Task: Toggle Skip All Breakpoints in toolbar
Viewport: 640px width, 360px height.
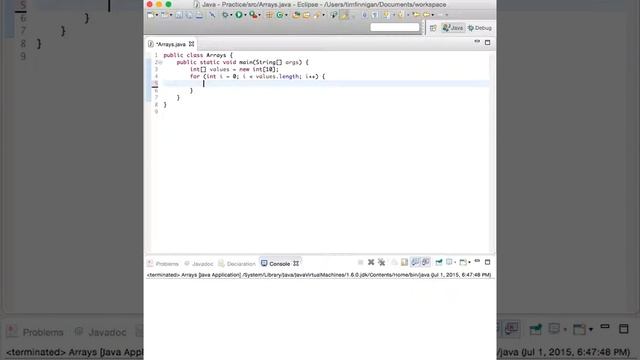Action: [212, 15]
